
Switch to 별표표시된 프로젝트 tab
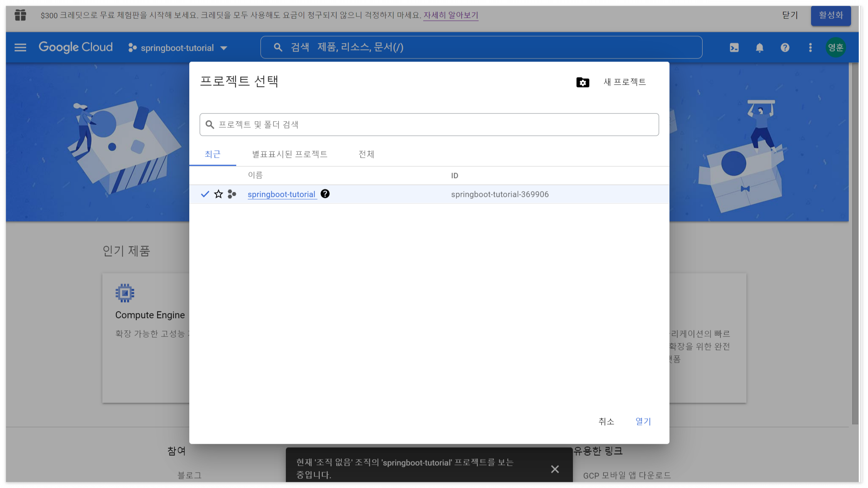pos(289,154)
